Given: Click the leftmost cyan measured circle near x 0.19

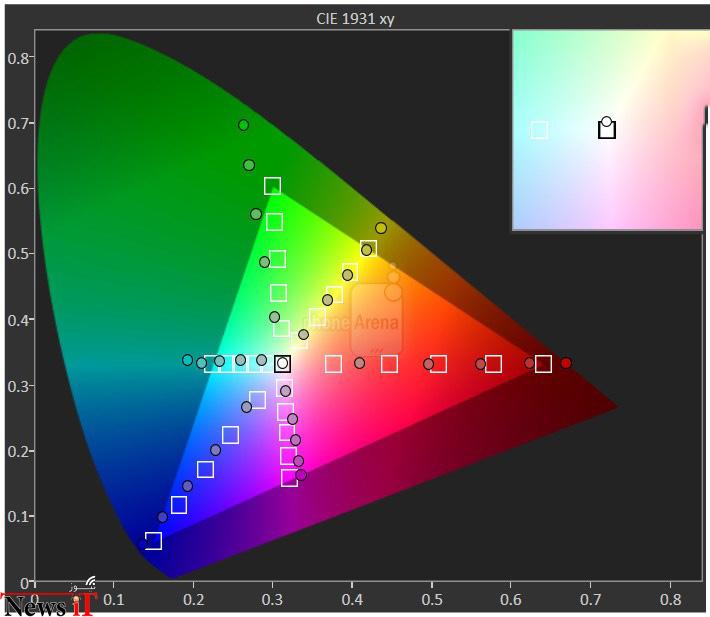Looking at the screenshot, I should (x=187, y=360).
